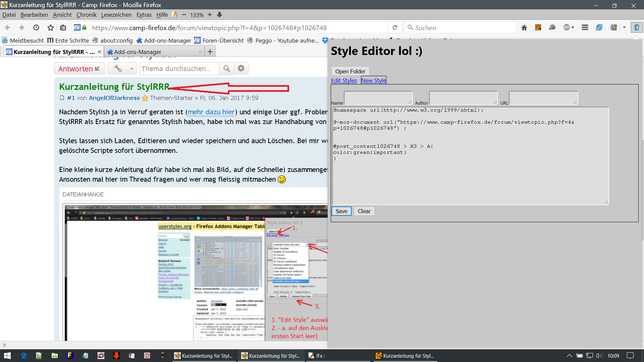The height and width of the screenshot is (362, 644).
Task: Open the Lesezeichen menu
Action: (x=116, y=15)
